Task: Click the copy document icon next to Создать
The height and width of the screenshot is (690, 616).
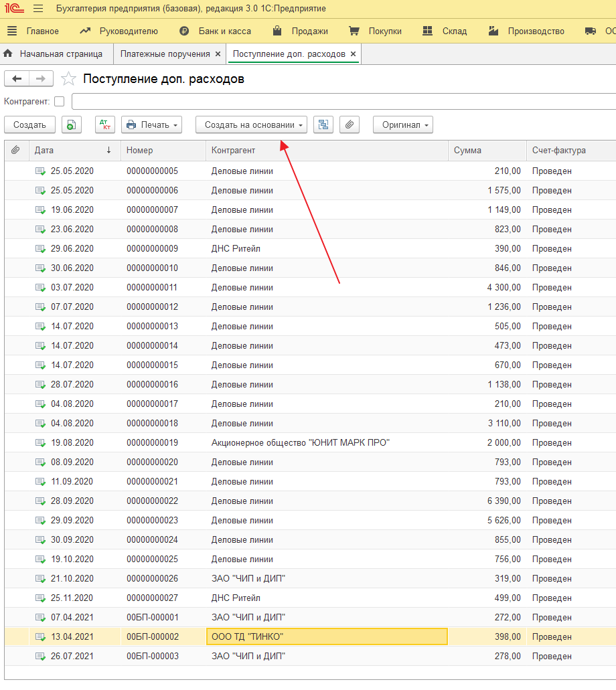Action: point(72,124)
